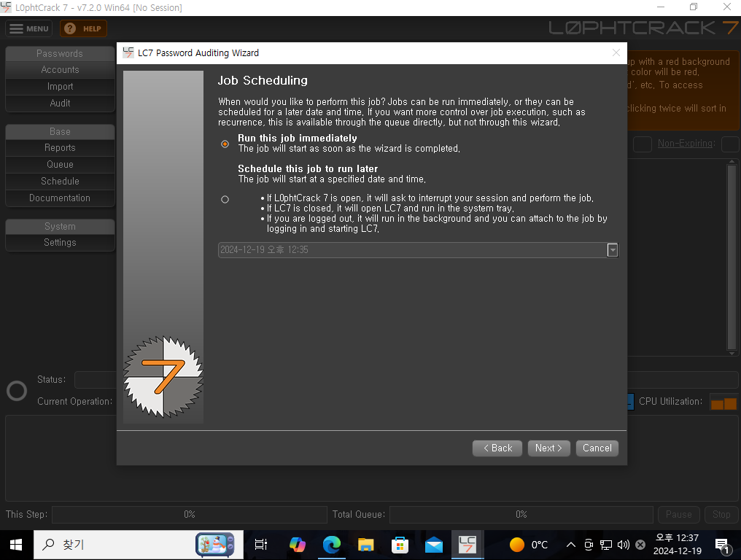Open the main MENU hamburger button
The width and height of the screenshot is (741, 560).
tap(29, 29)
